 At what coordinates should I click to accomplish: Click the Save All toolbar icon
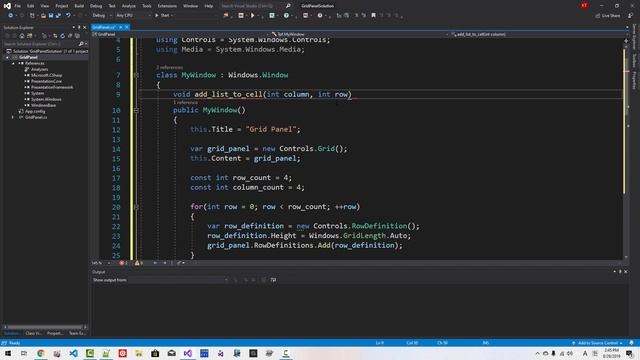click(x=58, y=16)
